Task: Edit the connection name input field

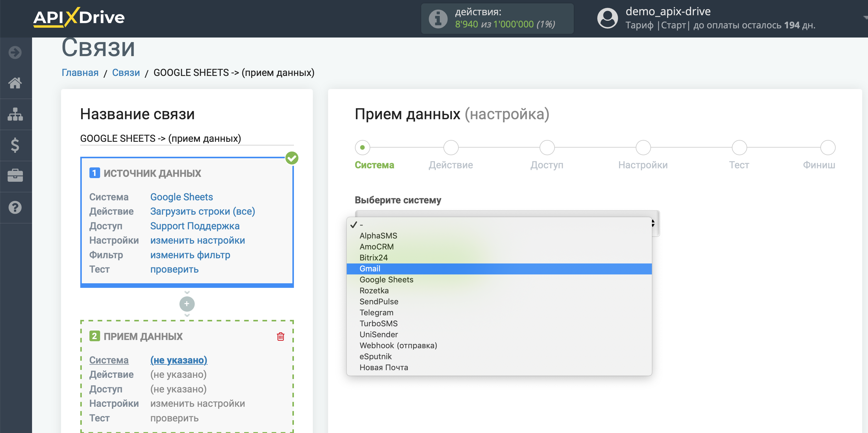Action: [187, 138]
